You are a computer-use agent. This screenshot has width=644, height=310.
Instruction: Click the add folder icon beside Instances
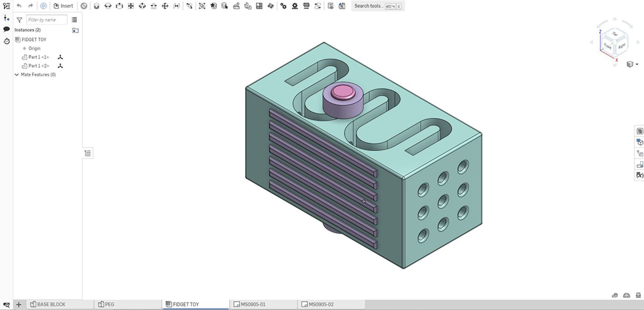75,30
